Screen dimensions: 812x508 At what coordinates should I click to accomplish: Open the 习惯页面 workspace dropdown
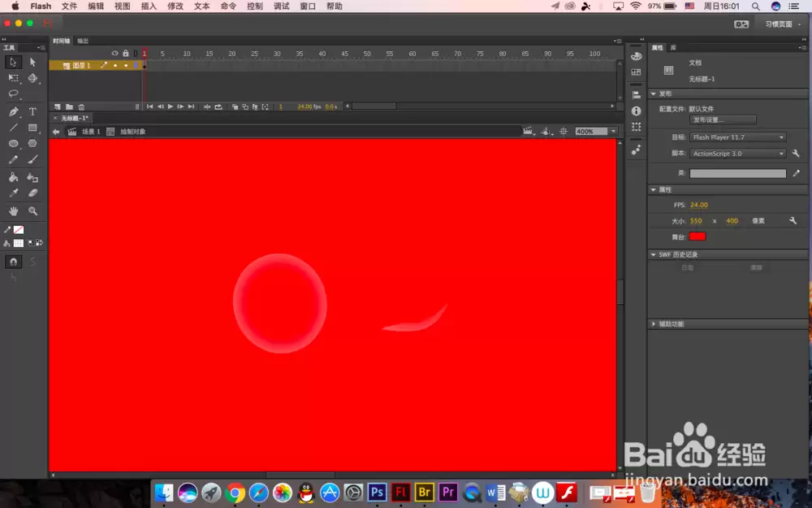coord(782,24)
